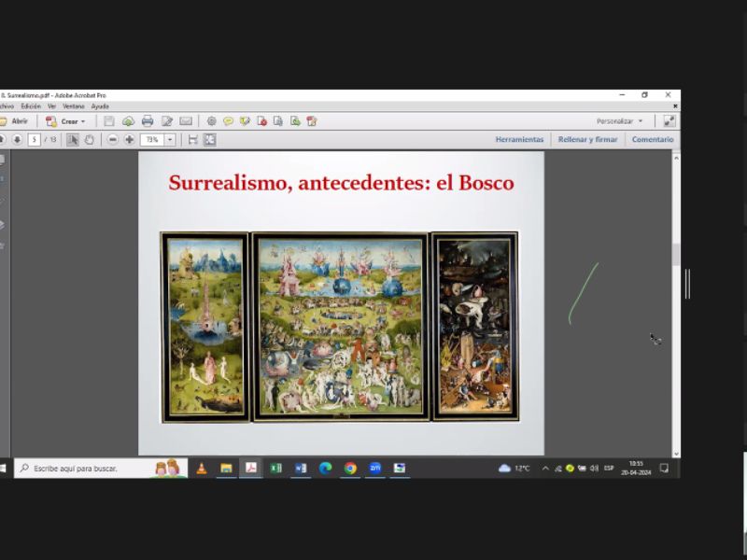Viewport: 747px width, 560px height.
Task: Open Microsoft Edge from the taskbar
Action: tap(325, 469)
